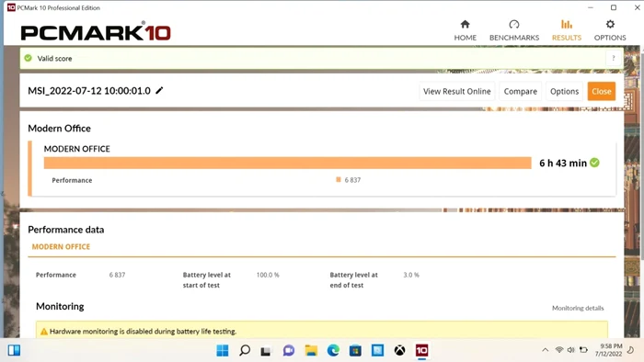Click the volume speaker tray icon
Viewport: 644px width, 362px height.
tap(571, 350)
